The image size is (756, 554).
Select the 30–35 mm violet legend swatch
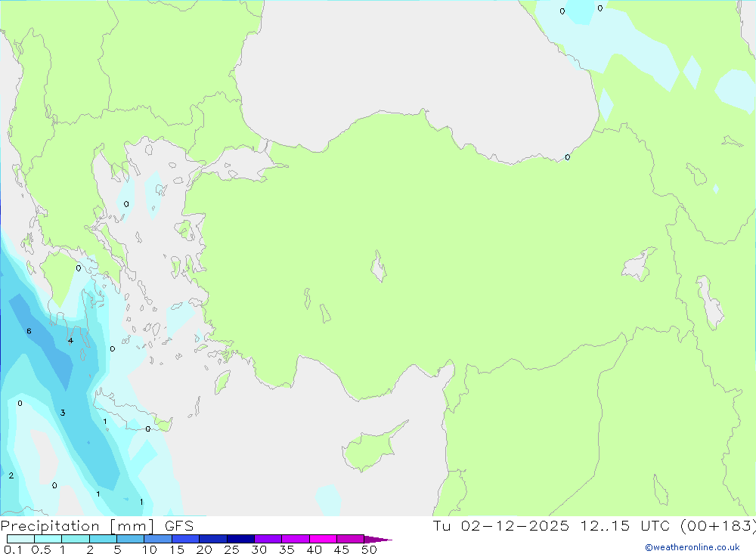point(268,539)
